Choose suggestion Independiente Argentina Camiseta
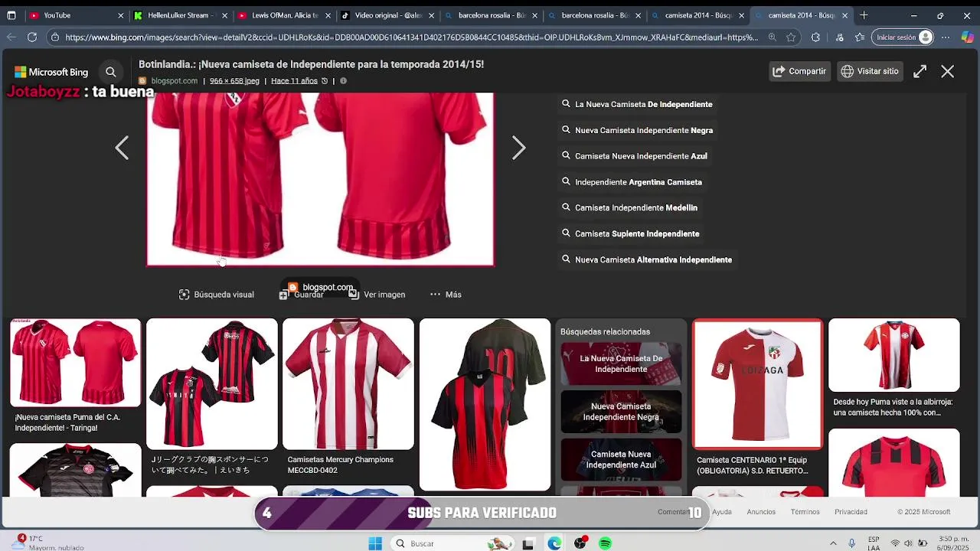 point(632,182)
